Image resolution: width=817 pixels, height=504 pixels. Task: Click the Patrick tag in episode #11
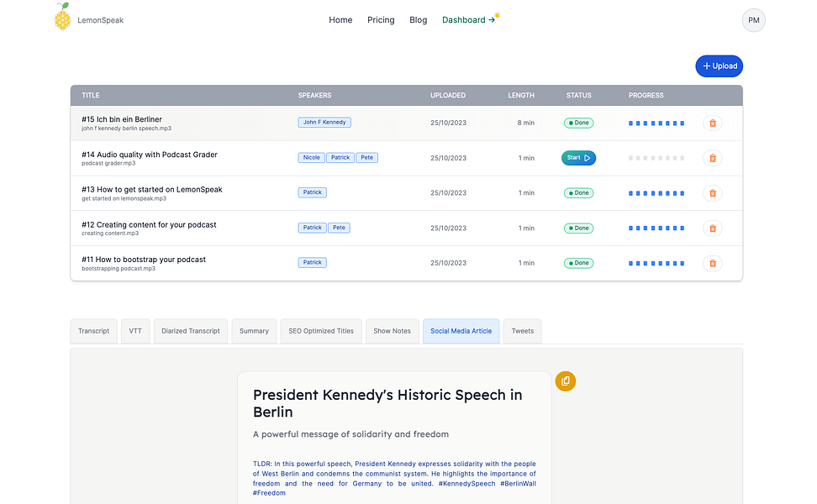pyautogui.click(x=313, y=262)
